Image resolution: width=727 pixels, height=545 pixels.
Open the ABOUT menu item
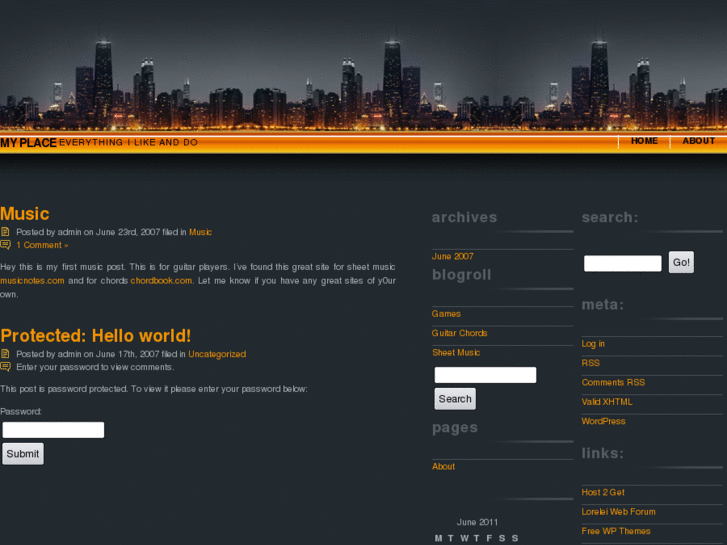pos(698,141)
